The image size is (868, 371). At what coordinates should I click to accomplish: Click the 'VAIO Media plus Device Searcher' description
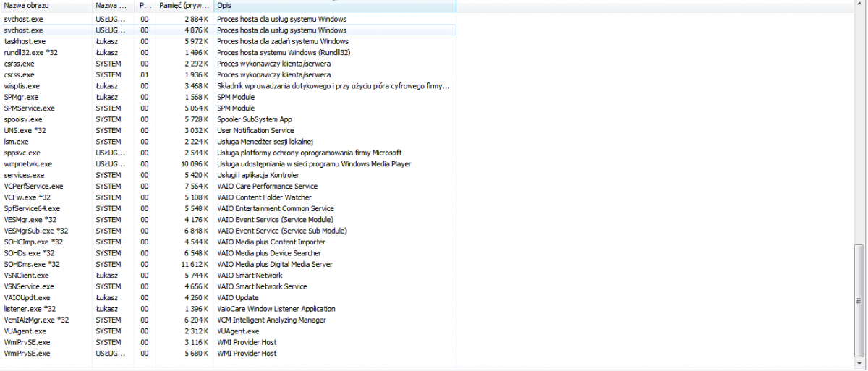click(x=269, y=253)
